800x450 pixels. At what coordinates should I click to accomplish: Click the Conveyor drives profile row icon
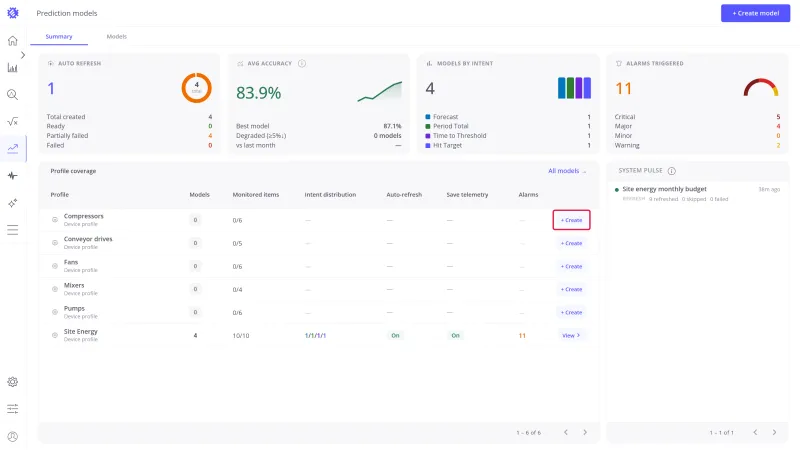tap(55, 243)
